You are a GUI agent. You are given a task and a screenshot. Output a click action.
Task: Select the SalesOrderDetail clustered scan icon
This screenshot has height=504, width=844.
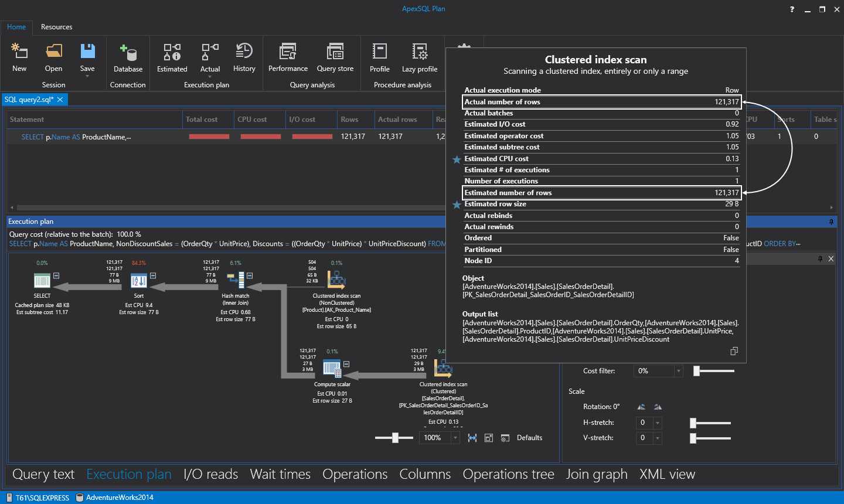click(443, 368)
